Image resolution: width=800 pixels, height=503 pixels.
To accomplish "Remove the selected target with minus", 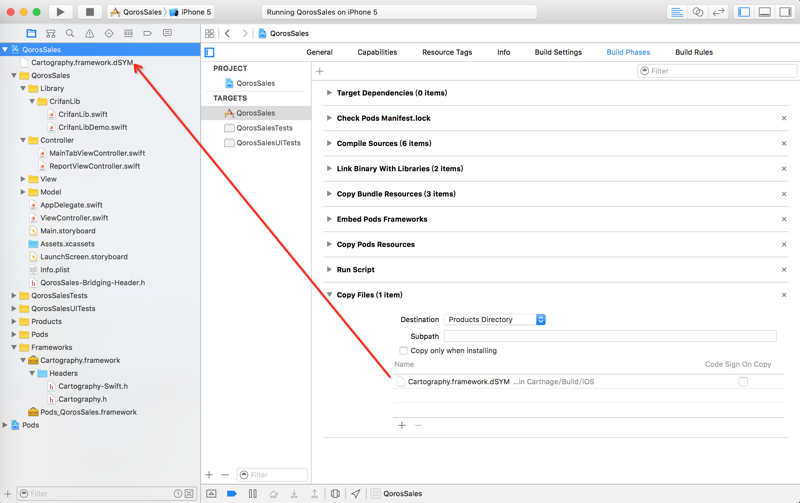I will coord(225,475).
